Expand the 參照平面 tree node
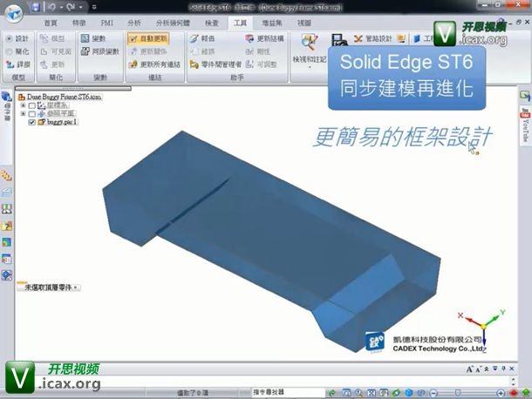This screenshot has width=532, height=399. 23,113
